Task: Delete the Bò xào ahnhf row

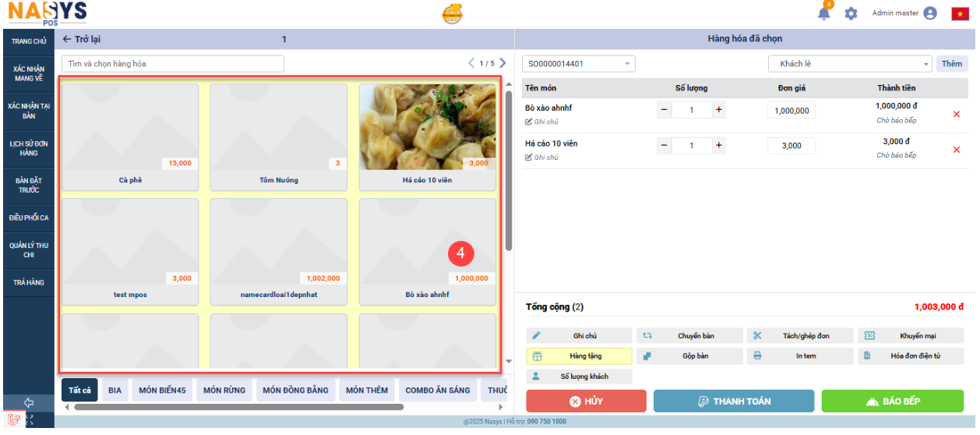Action: click(x=957, y=115)
